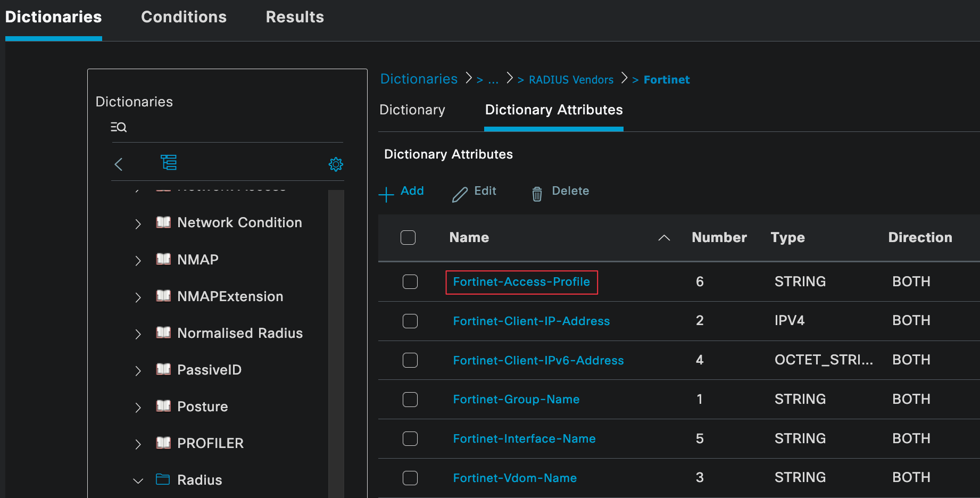Sort by Name column using arrow
Image resolution: width=980 pixels, height=498 pixels.
coord(664,238)
